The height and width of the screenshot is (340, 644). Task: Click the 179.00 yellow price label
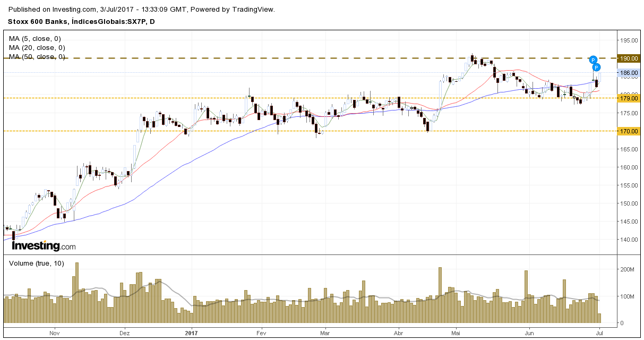tap(629, 98)
